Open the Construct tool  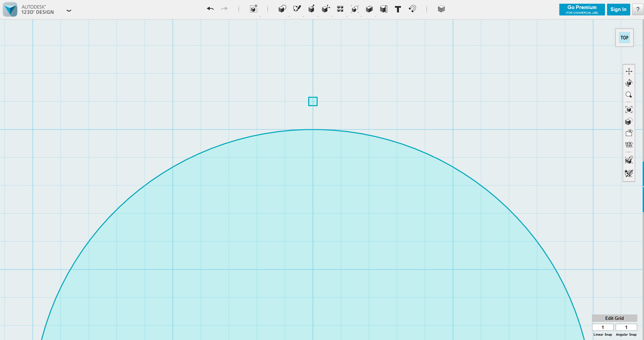(x=312, y=9)
